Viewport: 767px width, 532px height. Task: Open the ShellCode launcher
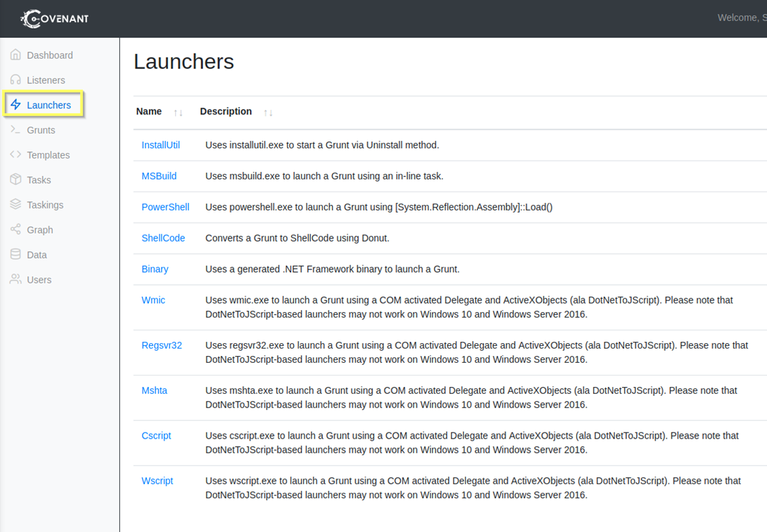(163, 238)
